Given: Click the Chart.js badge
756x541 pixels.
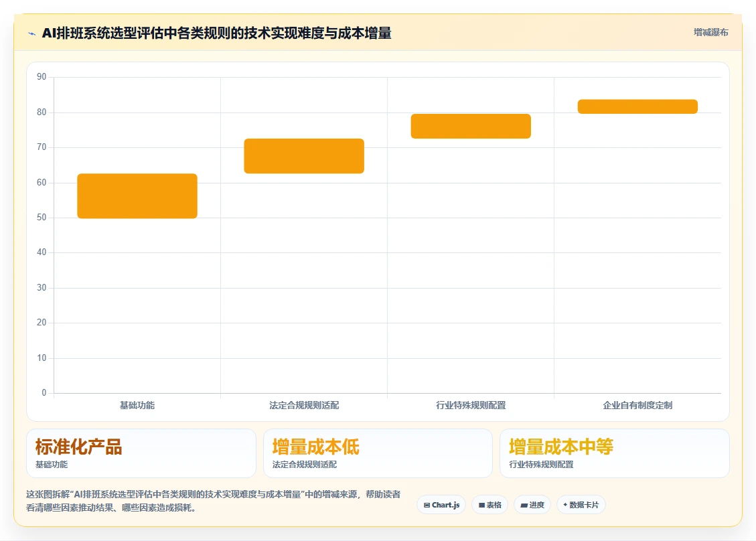Looking at the screenshot, I should pyautogui.click(x=441, y=505).
